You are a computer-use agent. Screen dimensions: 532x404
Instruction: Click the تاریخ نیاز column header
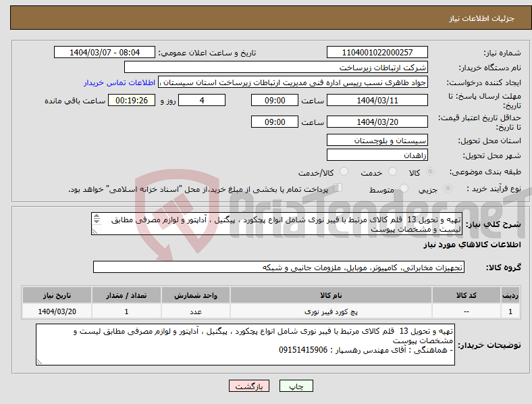[x=57, y=295]
